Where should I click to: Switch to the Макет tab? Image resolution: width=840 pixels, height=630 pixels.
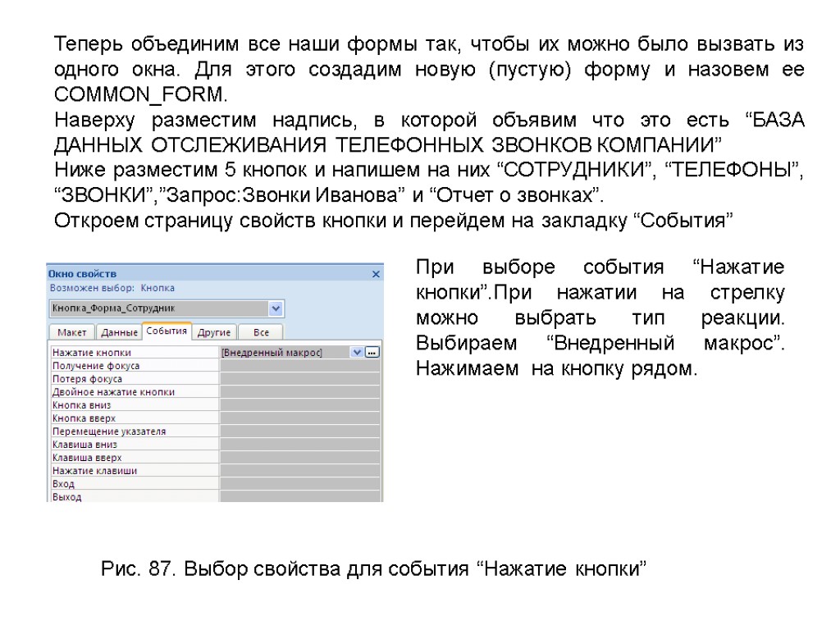coord(72,333)
